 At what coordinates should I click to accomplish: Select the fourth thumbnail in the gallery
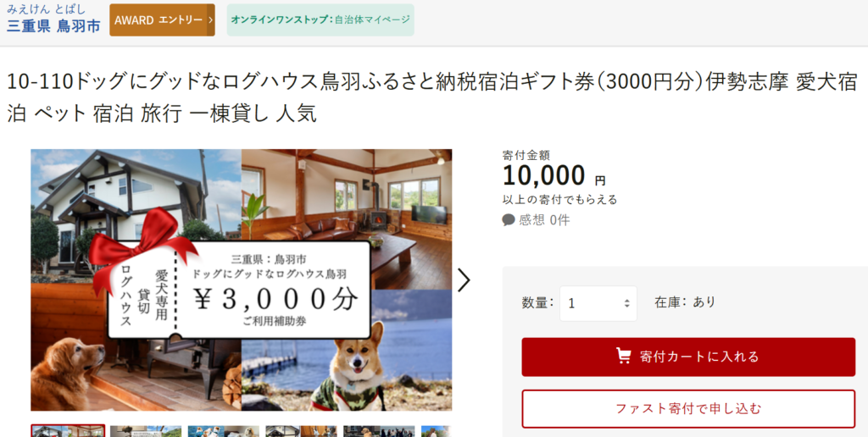[x=301, y=431]
